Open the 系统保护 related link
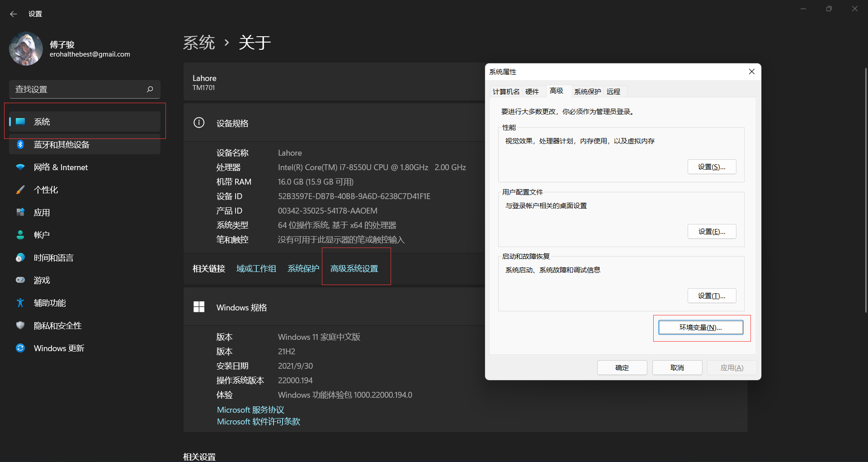 tap(303, 268)
